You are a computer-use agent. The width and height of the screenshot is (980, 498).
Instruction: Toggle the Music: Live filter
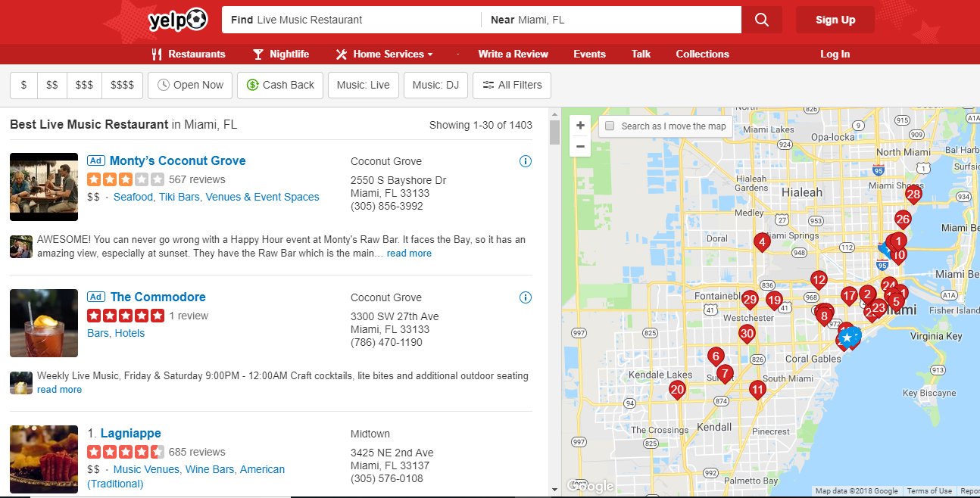(x=364, y=85)
